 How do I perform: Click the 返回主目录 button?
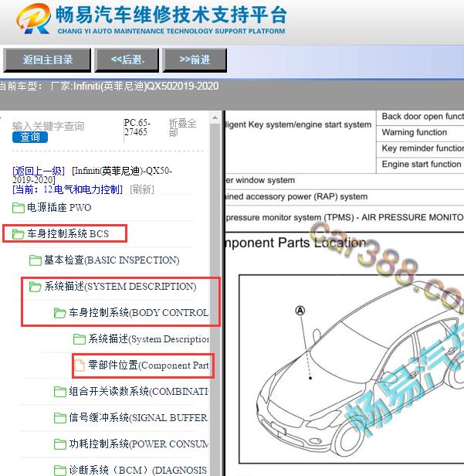click(x=47, y=59)
